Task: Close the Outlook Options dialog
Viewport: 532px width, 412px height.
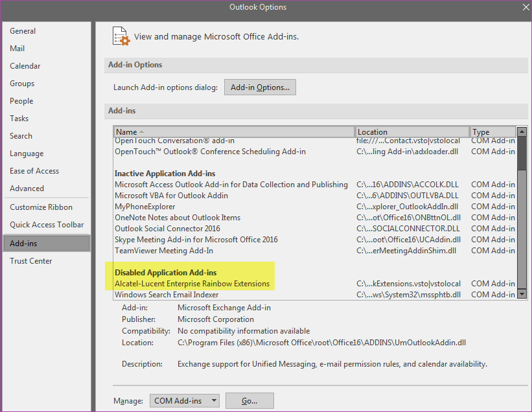Action: 526,7
